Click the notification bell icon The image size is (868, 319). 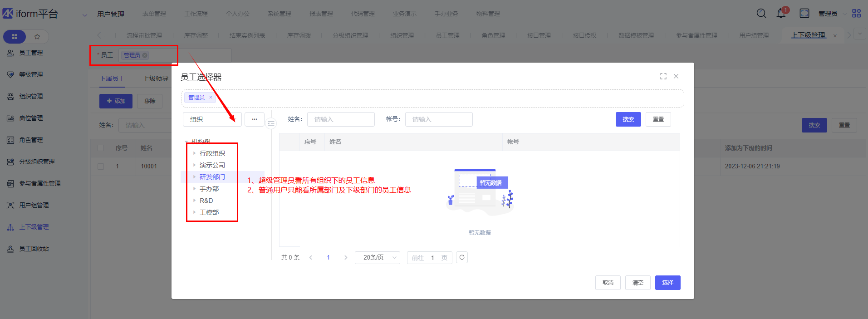click(781, 14)
